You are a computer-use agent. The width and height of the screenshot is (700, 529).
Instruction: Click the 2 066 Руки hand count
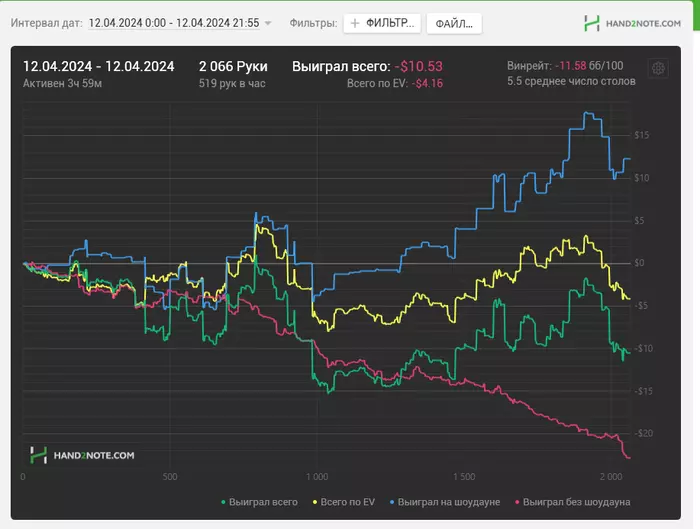pyautogui.click(x=233, y=67)
